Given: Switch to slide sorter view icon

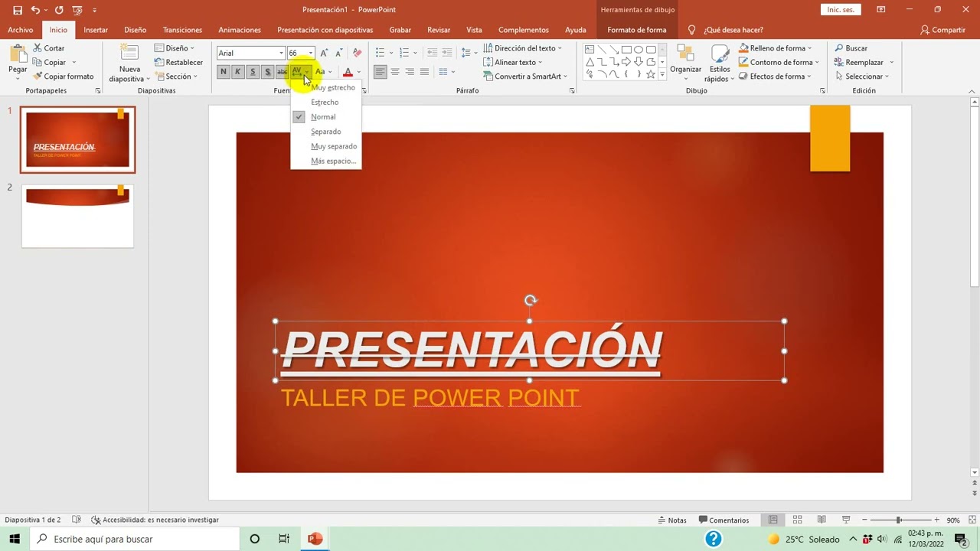Looking at the screenshot, I should tap(797, 520).
